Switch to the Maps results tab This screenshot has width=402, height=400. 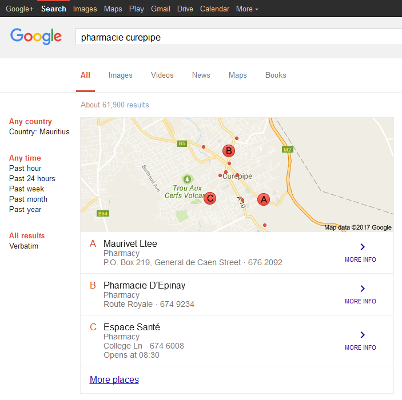(238, 75)
